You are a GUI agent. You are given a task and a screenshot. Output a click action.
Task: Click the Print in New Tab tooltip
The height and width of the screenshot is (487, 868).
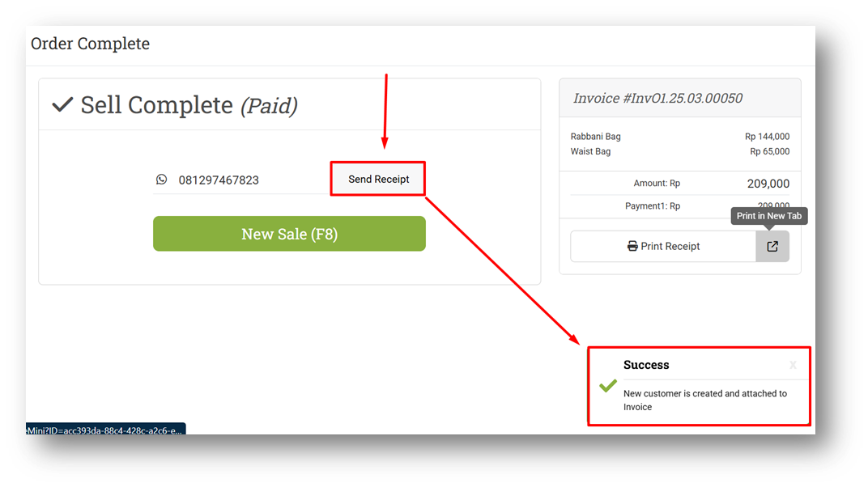tap(769, 216)
